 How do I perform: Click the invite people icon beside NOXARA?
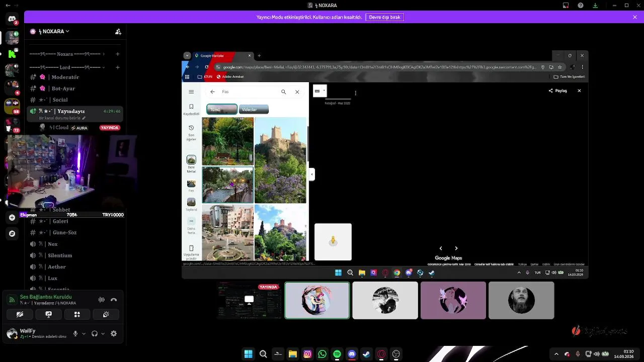tap(118, 31)
